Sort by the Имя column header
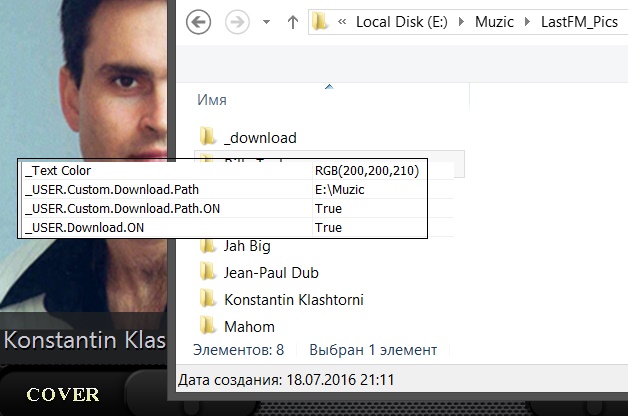628x416 pixels. point(212,101)
